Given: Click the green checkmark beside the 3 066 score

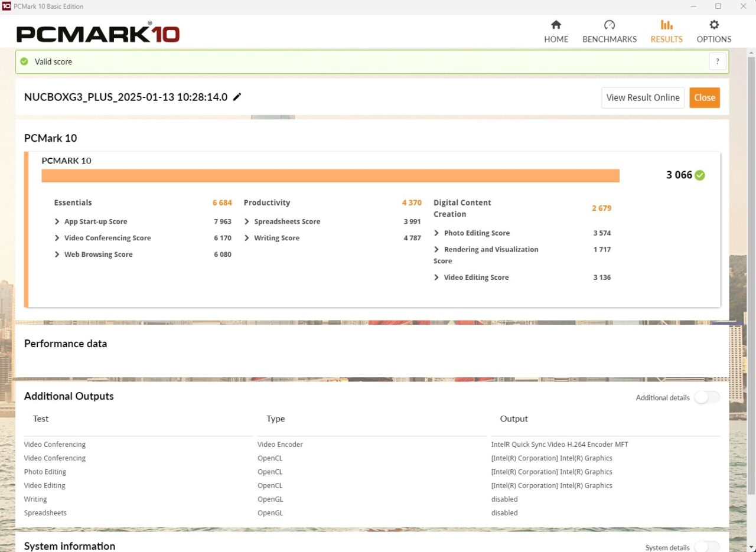Looking at the screenshot, I should point(699,175).
